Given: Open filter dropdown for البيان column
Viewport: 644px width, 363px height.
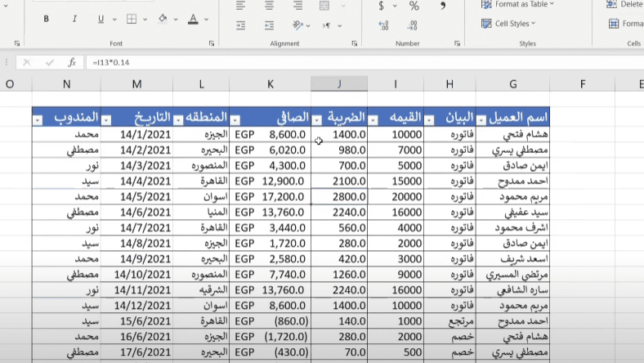Looking at the screenshot, I should (429, 120).
